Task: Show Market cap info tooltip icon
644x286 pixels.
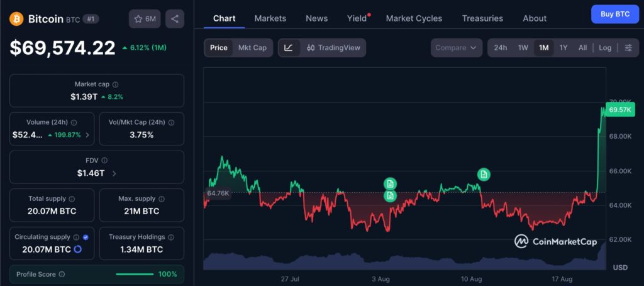Action: click(x=116, y=84)
